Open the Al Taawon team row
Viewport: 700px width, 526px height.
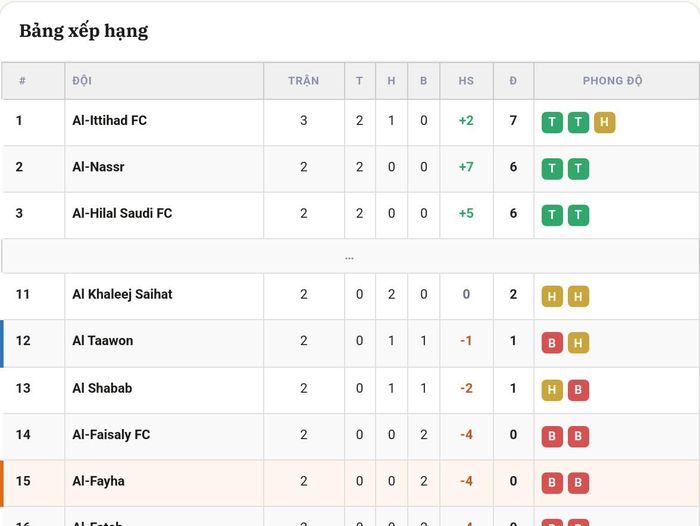350,343
